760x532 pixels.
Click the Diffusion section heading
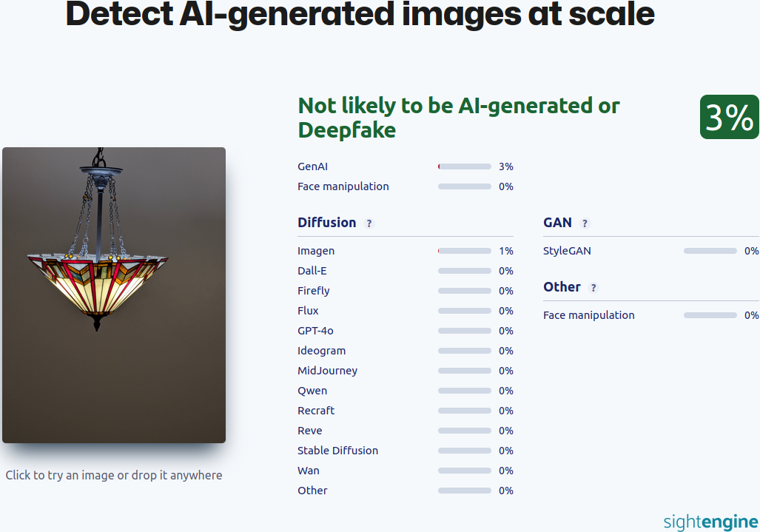click(x=326, y=223)
